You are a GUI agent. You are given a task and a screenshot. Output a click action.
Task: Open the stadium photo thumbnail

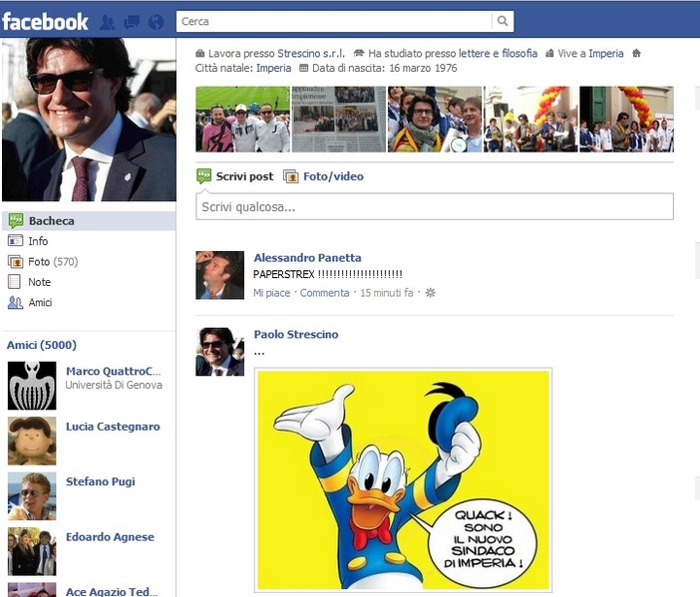point(243,120)
